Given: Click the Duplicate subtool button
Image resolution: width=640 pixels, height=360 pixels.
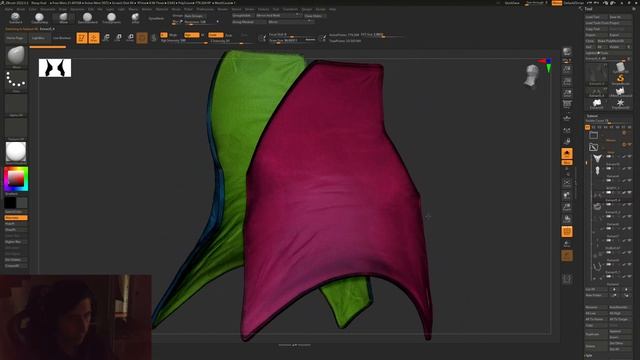Looking at the screenshot, I should click(596, 334).
